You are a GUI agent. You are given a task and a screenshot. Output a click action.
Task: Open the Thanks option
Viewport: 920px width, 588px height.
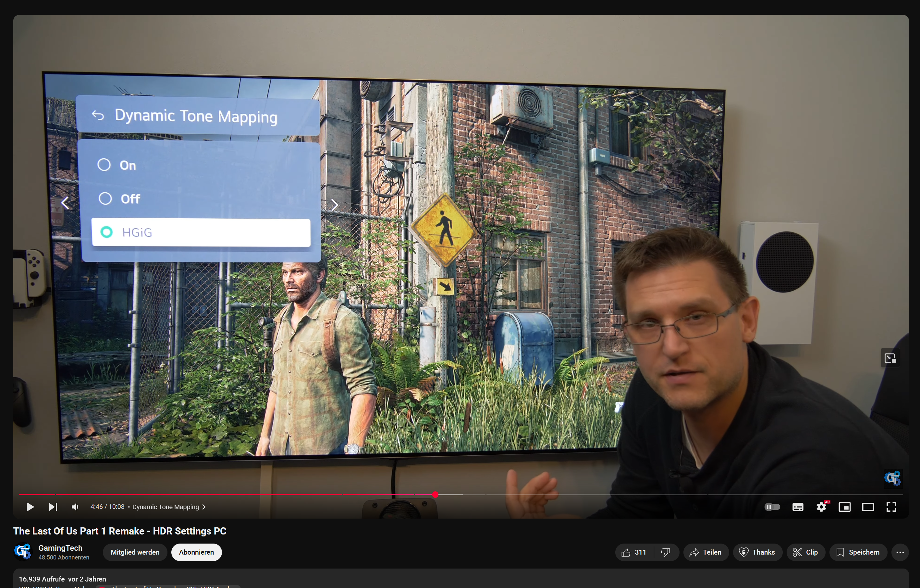757,552
